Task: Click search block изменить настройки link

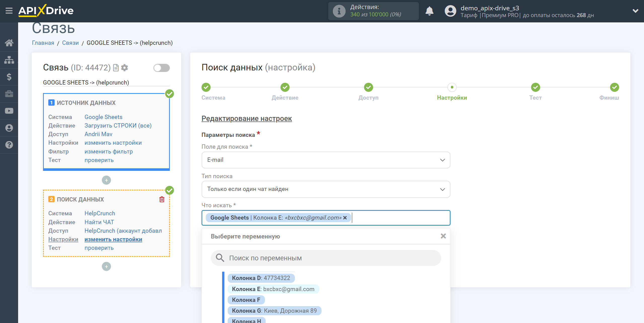Action: (113, 239)
